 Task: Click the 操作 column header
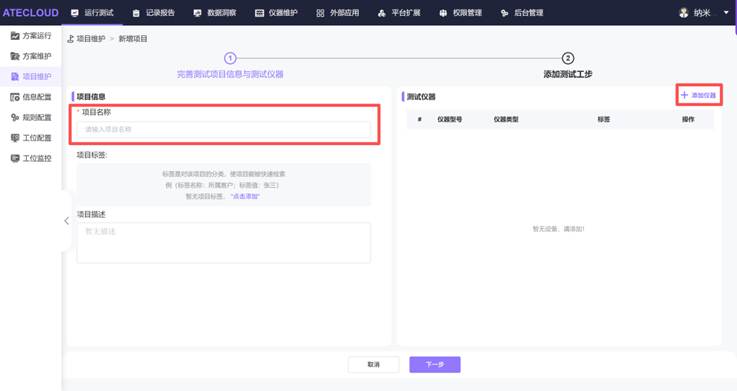[688, 119]
